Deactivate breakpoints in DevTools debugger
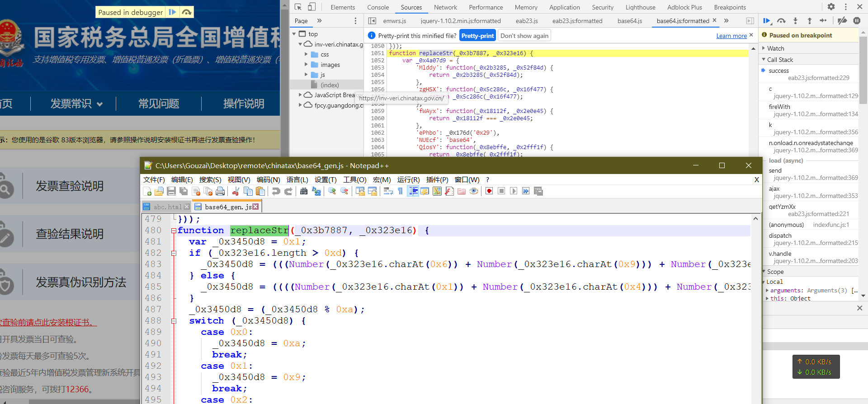868x404 pixels. pos(842,21)
